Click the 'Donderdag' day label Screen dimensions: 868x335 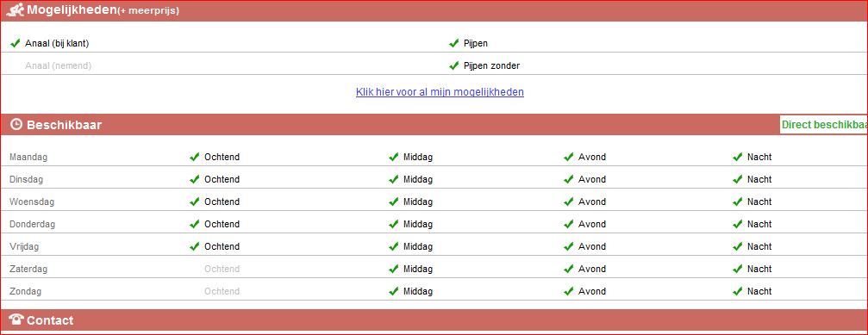32,224
